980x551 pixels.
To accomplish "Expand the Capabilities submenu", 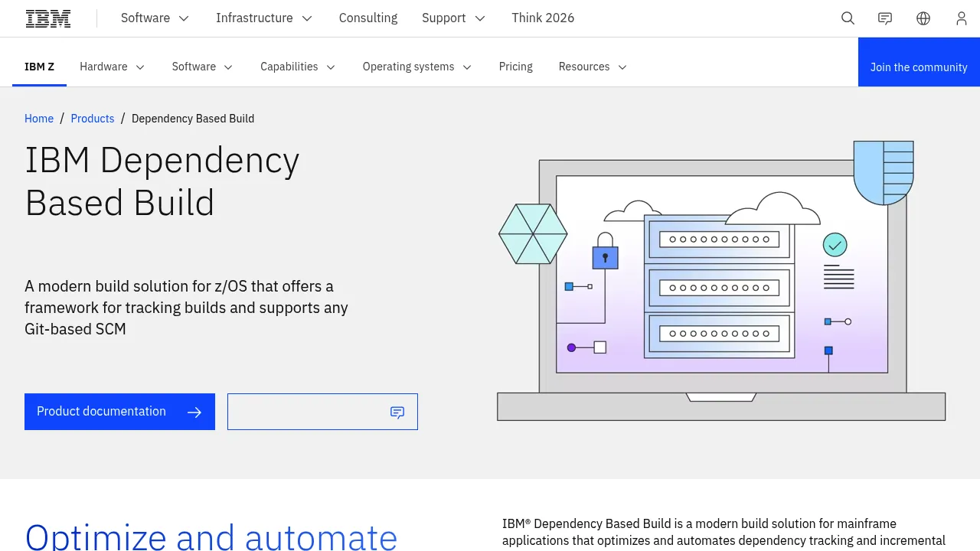I will click(x=298, y=67).
